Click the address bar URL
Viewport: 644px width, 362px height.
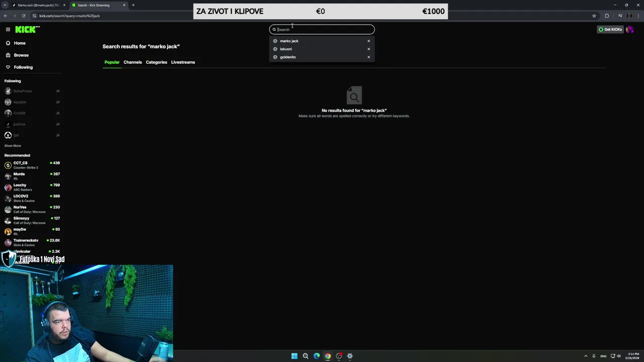(69, 16)
